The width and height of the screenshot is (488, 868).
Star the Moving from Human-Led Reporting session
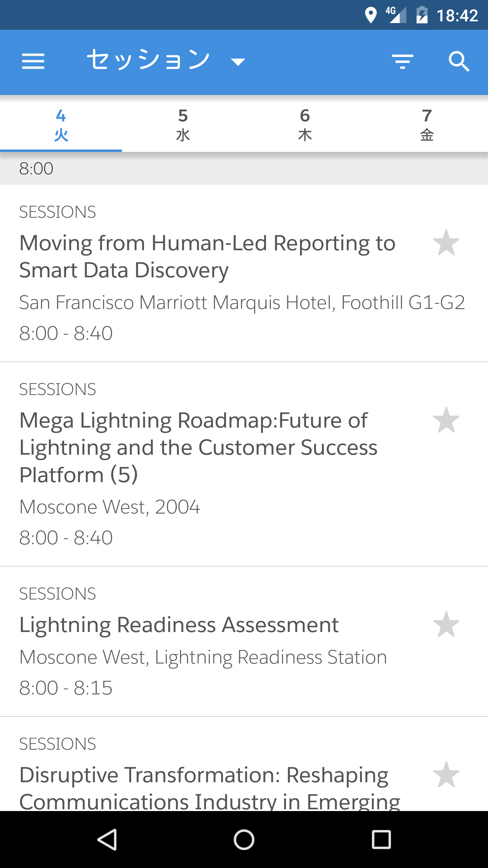coord(446,243)
